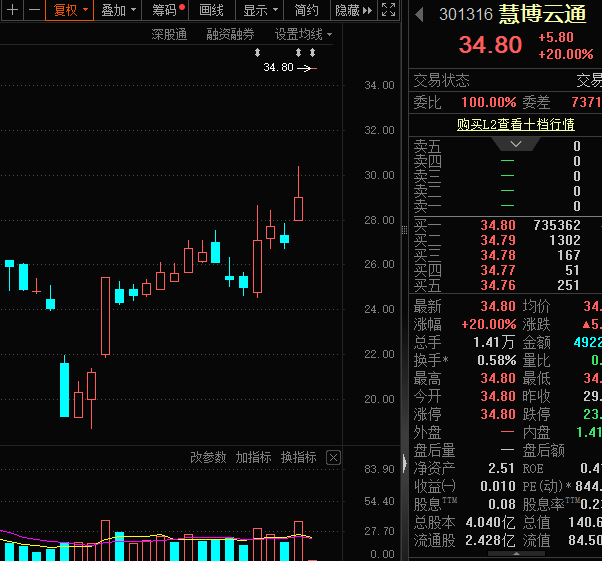Open the 叠加 dropdown
This screenshot has height=561, width=602.
pos(118,10)
